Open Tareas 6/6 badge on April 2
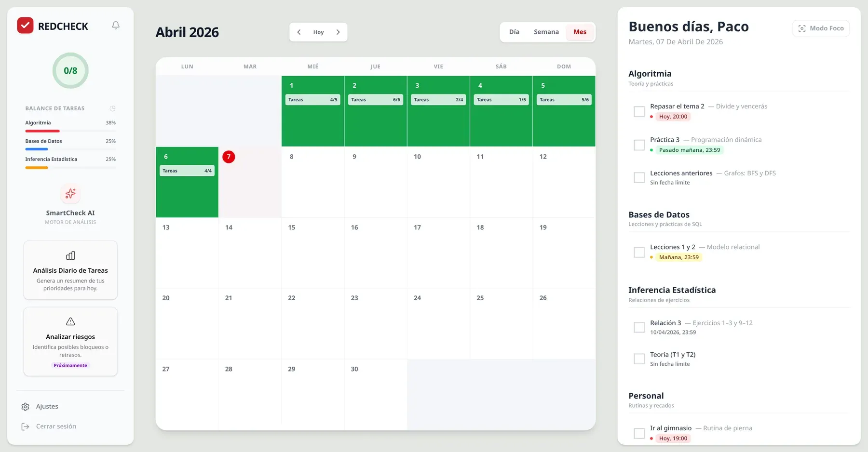The image size is (868, 452). (x=376, y=100)
